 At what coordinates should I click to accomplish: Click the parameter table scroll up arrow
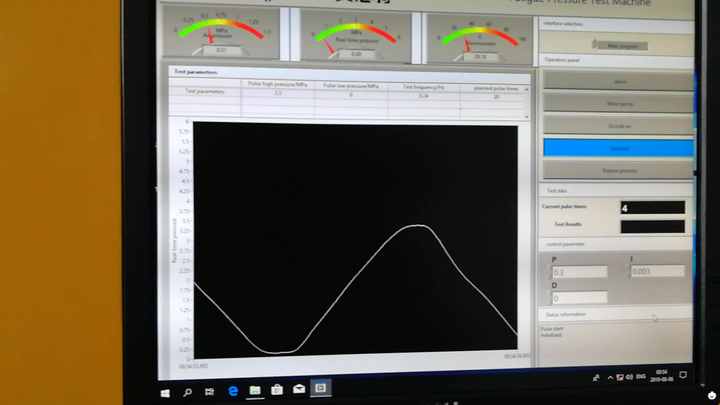pos(526,90)
